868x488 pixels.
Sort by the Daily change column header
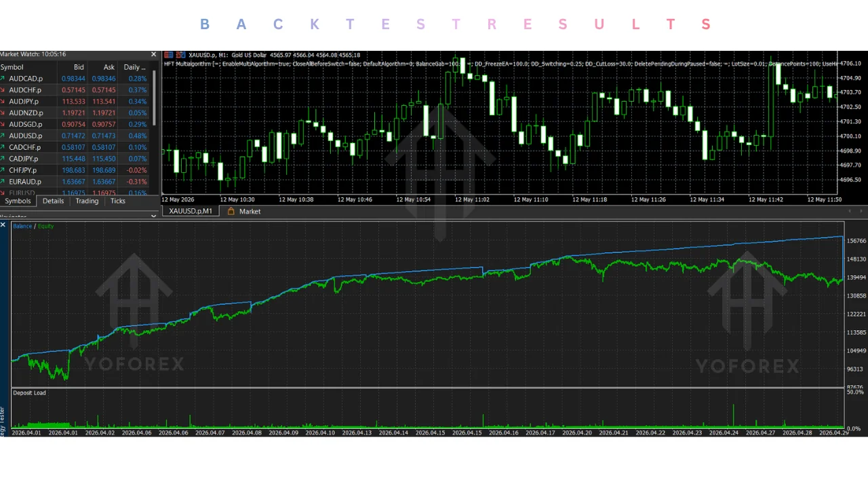134,67
